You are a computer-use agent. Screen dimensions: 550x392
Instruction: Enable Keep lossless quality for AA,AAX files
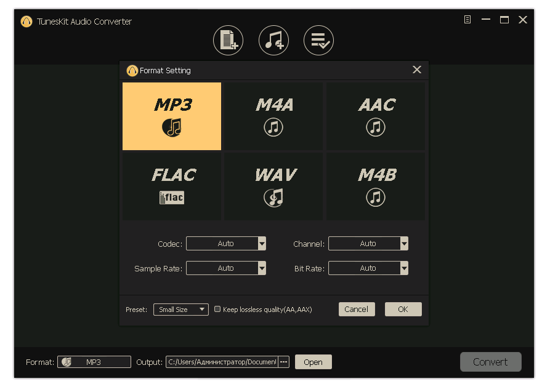(x=217, y=309)
